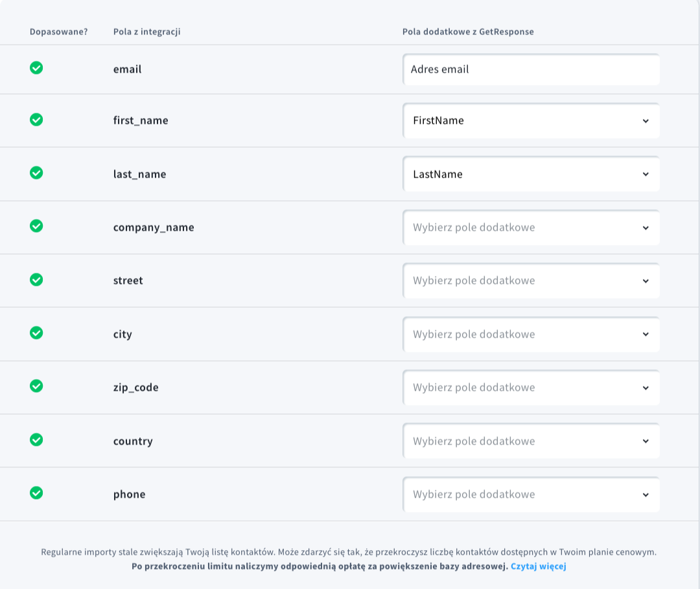Screen dimensions: 700x589
Task: Open the city field dropdown arrow
Action: pyautogui.click(x=646, y=334)
